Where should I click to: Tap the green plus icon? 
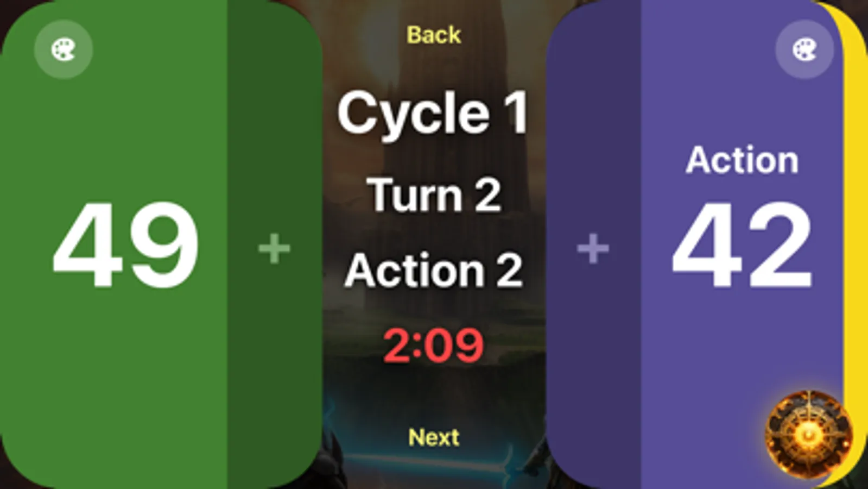(274, 249)
